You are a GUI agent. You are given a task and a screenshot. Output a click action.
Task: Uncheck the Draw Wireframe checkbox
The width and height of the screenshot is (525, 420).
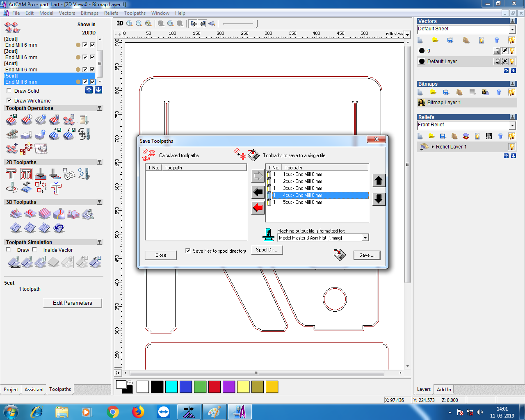tap(9, 100)
